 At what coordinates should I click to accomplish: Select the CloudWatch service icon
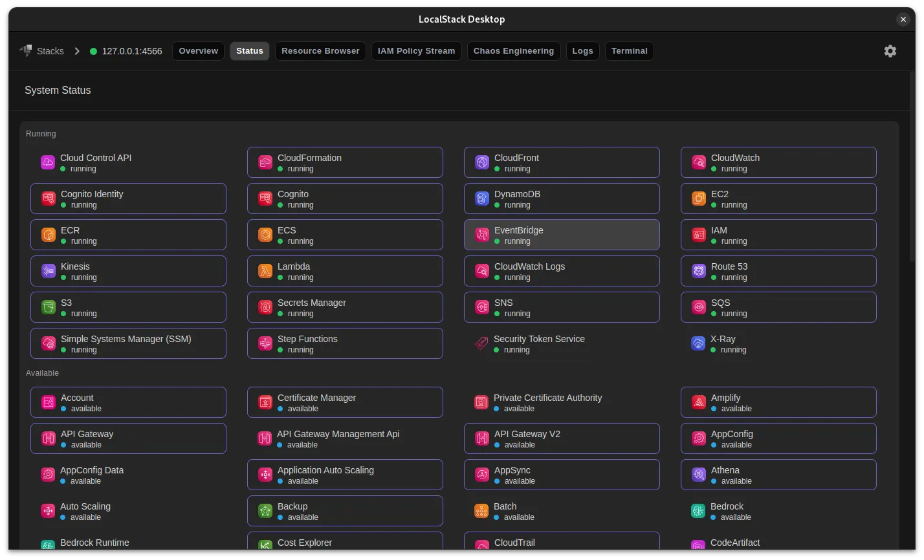[698, 162]
